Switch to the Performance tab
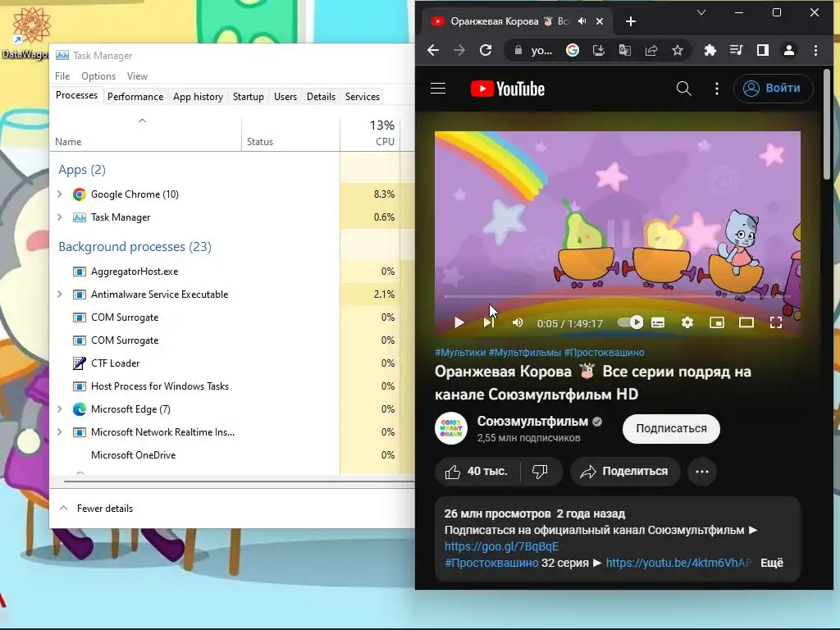Viewport: 840px width, 630px height. 135,97
